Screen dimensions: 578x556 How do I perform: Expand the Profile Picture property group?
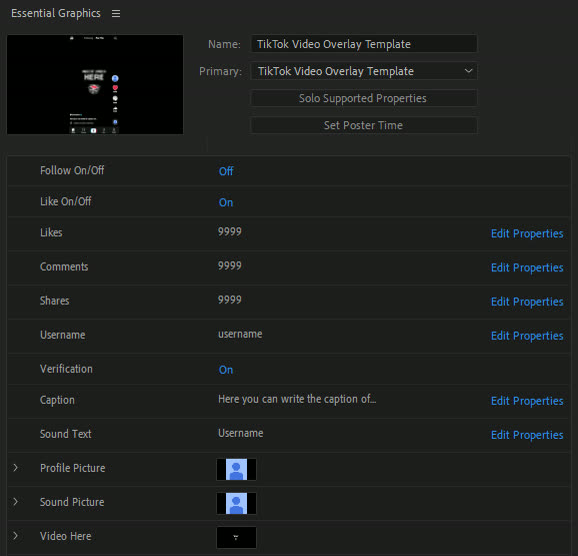(x=15, y=468)
